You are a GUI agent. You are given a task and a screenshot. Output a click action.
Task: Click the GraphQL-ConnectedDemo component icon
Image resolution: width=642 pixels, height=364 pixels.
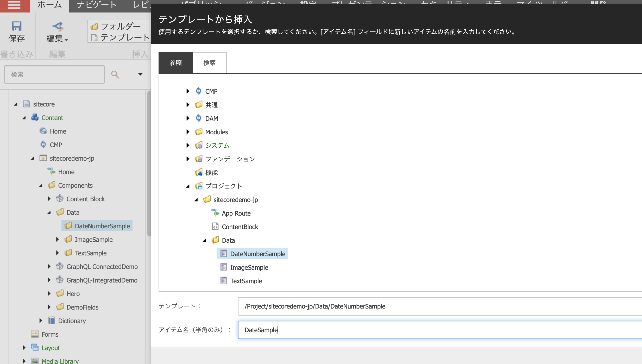[60, 266]
